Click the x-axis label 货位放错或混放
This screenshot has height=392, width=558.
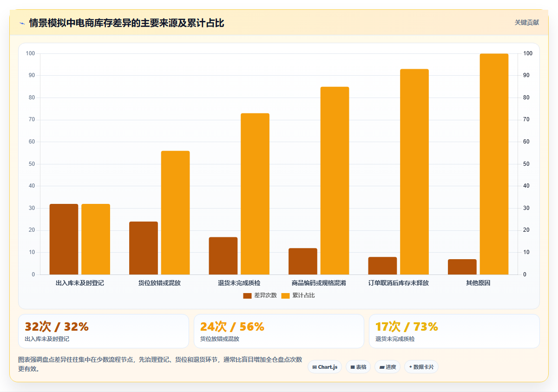[159, 283]
